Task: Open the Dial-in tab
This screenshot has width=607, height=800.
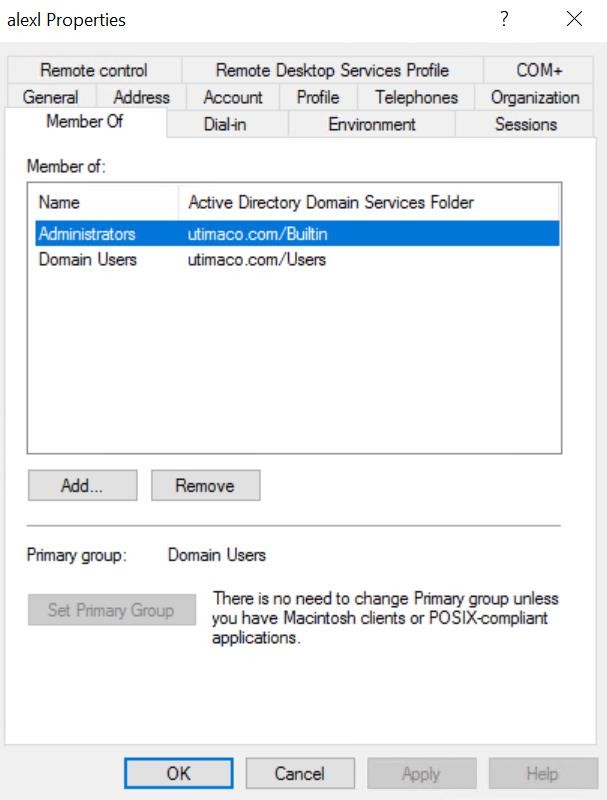Action: (225, 124)
